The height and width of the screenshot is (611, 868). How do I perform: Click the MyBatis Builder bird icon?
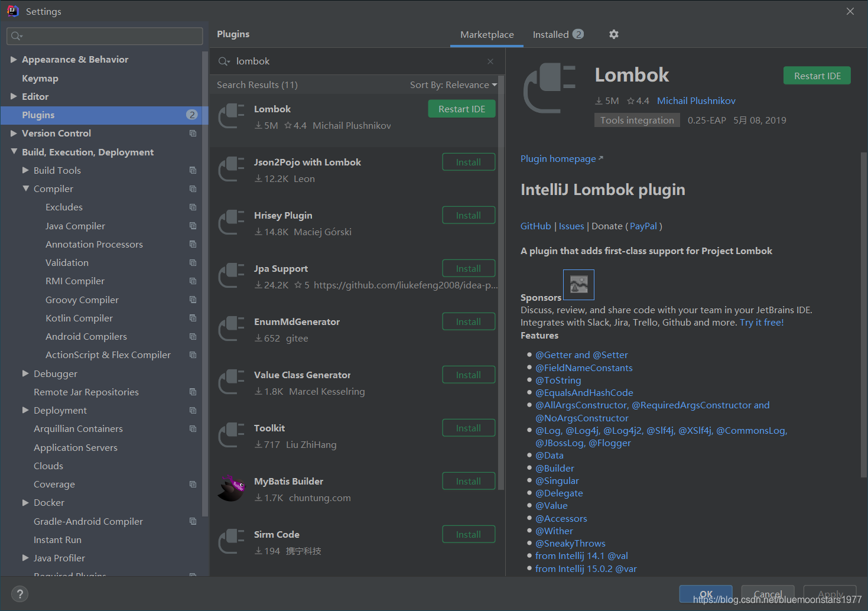tap(231, 488)
